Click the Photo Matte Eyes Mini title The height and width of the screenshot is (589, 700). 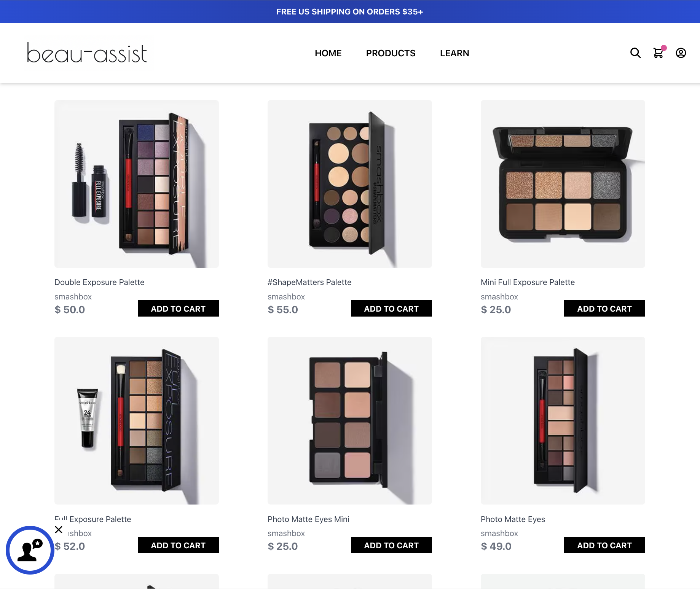[x=308, y=519]
